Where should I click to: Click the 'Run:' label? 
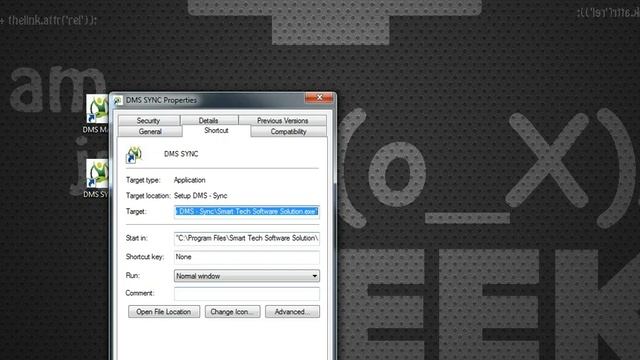coord(133,276)
